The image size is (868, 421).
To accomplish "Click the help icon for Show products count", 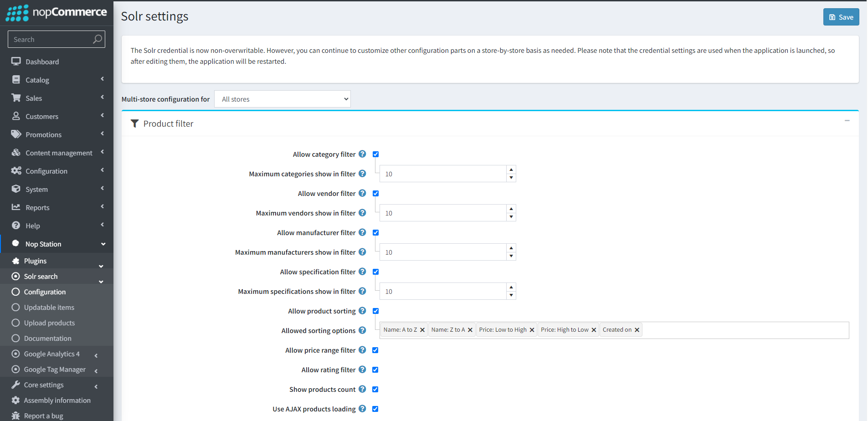I will [x=362, y=389].
